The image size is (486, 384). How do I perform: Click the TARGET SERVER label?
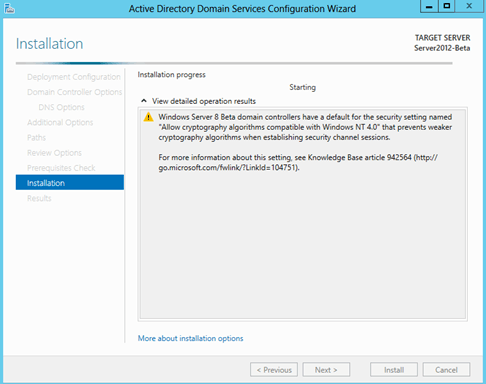coord(442,38)
